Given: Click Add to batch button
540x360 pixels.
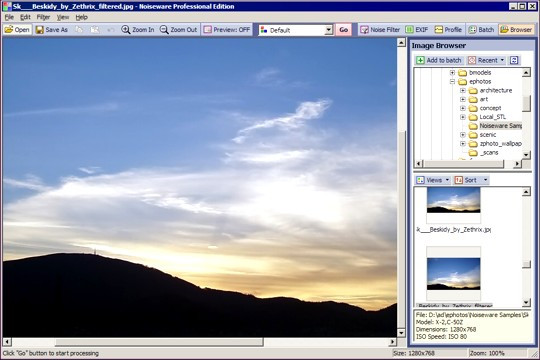Looking at the screenshot, I should (x=439, y=60).
